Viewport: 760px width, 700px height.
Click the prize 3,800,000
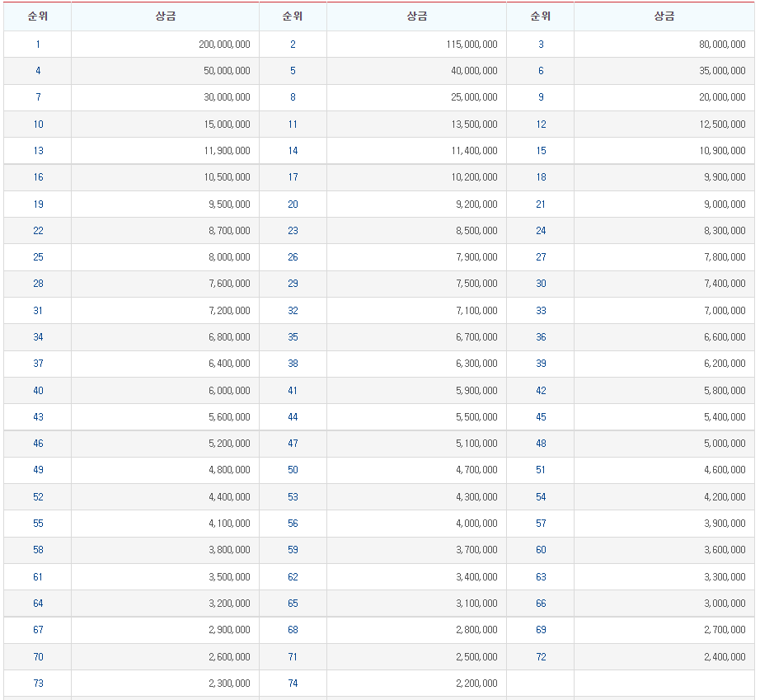[229, 550]
